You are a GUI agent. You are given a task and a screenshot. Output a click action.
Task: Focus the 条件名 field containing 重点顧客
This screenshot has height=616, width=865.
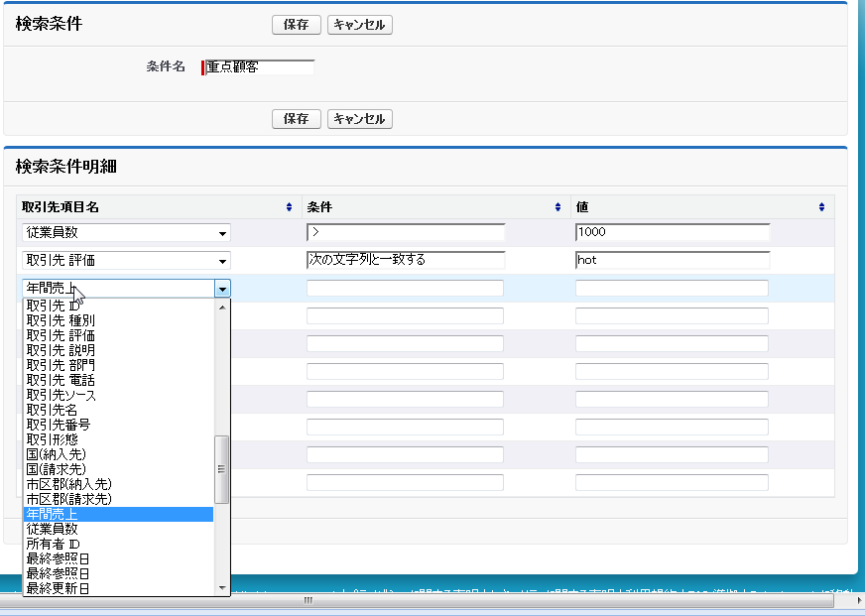[x=259, y=67]
